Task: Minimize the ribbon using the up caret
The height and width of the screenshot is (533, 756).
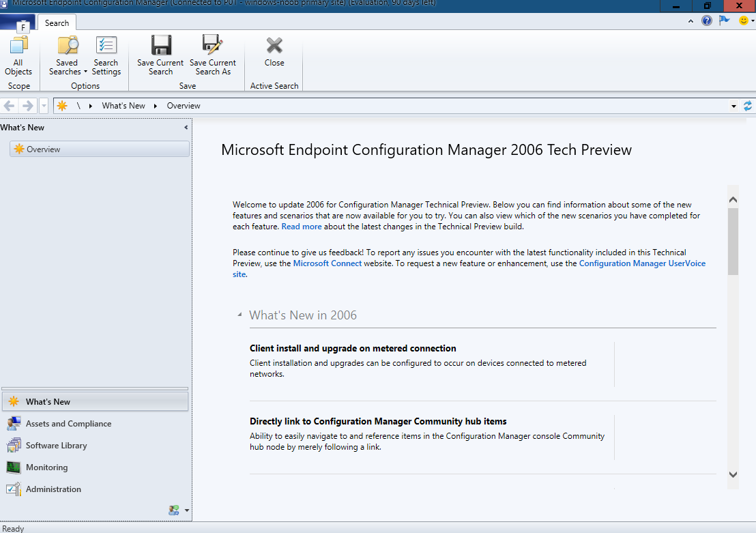Action: coord(690,21)
